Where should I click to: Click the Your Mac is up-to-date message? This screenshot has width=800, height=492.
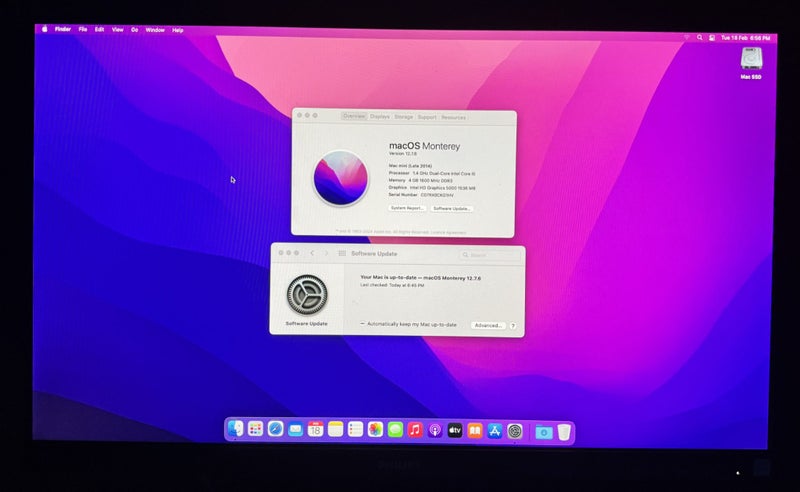click(420, 278)
